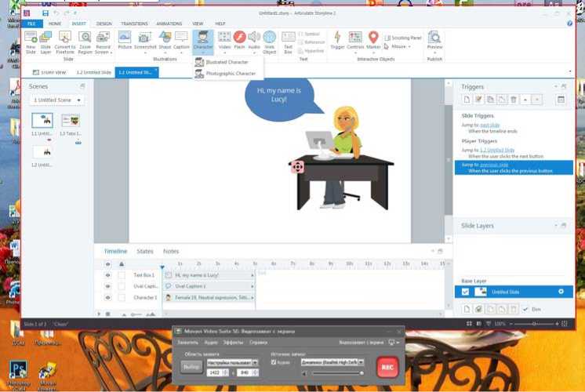The width and height of the screenshot is (585, 392).
Task: Adjust the zoom slider in status bar
Action: point(534,324)
